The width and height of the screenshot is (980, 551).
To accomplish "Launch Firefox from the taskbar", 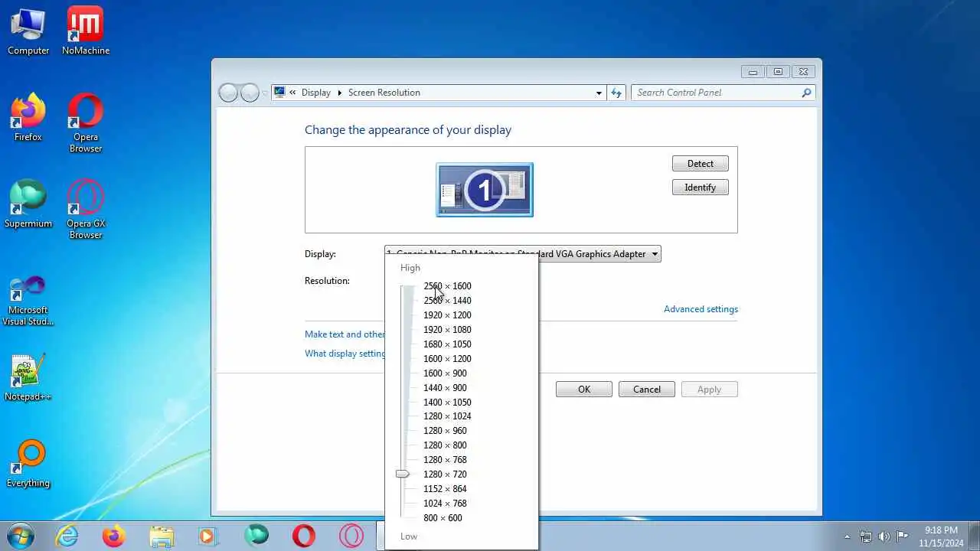I will pyautogui.click(x=114, y=536).
